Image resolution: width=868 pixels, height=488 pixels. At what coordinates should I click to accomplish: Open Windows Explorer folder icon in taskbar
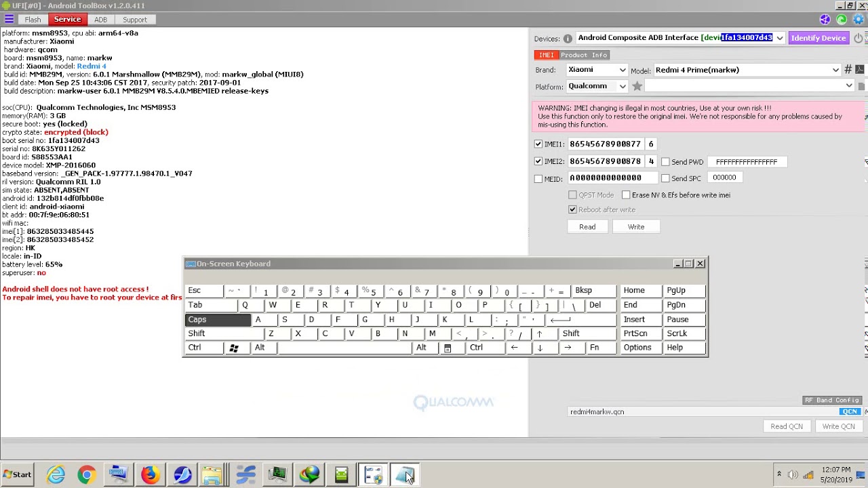click(x=213, y=474)
